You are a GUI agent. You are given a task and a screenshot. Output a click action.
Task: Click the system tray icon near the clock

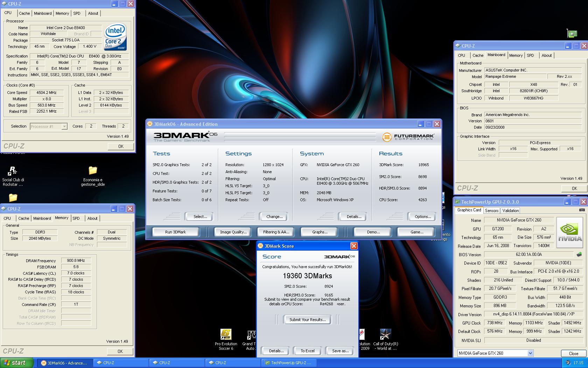(x=568, y=363)
